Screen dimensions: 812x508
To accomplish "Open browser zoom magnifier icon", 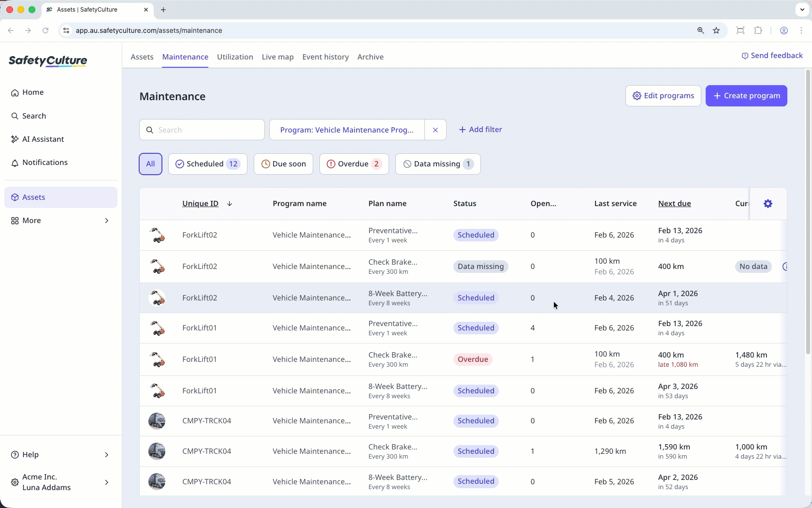I will tap(700, 30).
